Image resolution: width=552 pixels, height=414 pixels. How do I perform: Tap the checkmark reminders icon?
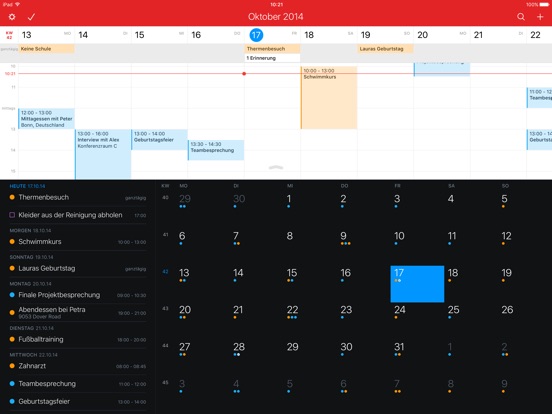point(31,17)
